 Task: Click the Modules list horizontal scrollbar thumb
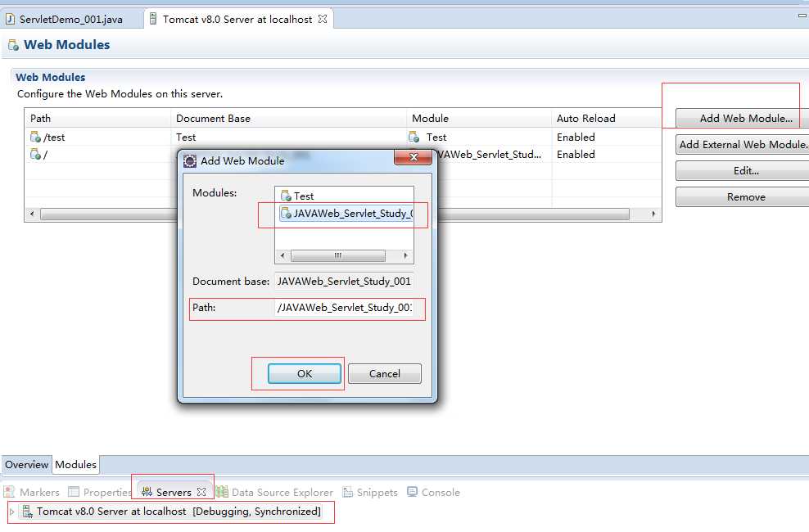(338, 255)
